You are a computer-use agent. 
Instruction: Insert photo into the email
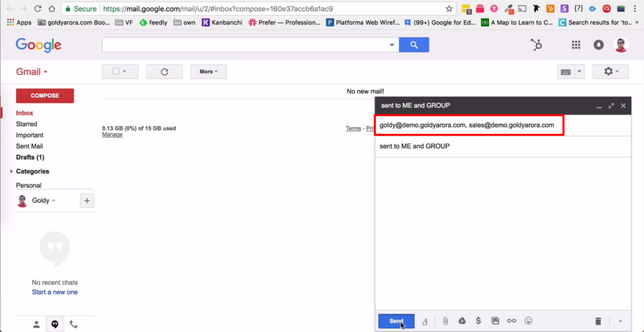click(x=495, y=321)
